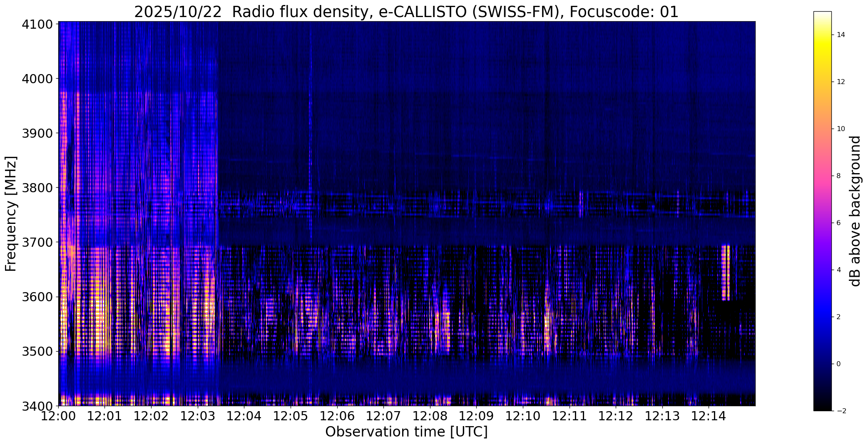Click the plot title text about e-CALLISTO SWISS-FM
Image resolution: width=868 pixels, height=444 pixels.
(x=406, y=12)
